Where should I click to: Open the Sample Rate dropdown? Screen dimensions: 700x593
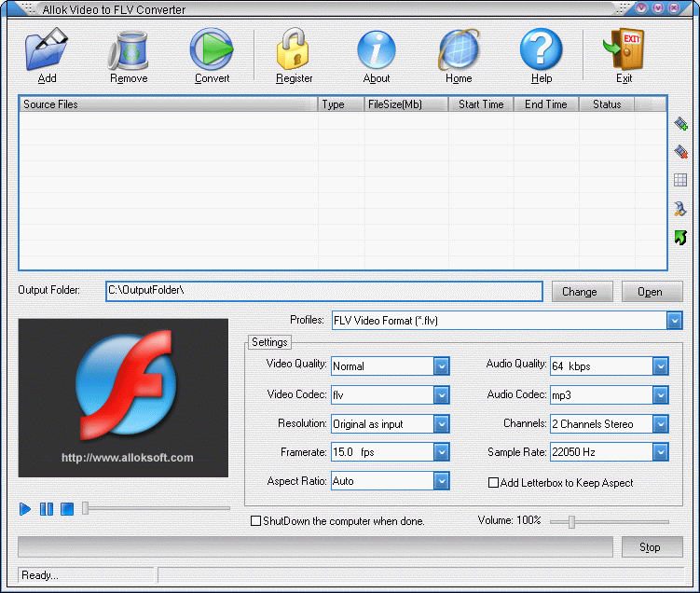660,452
